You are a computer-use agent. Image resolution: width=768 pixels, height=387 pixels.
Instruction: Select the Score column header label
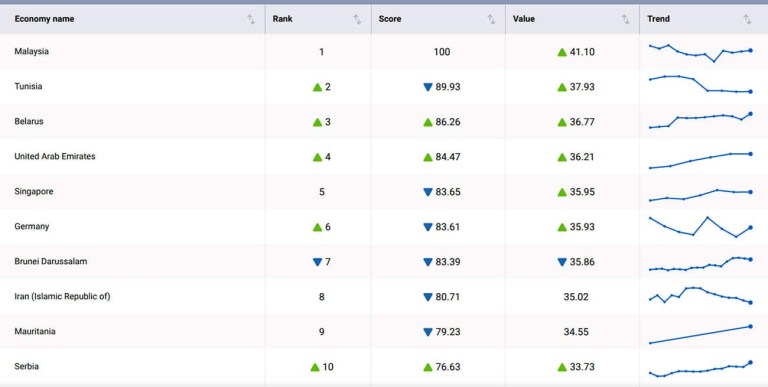coord(390,19)
